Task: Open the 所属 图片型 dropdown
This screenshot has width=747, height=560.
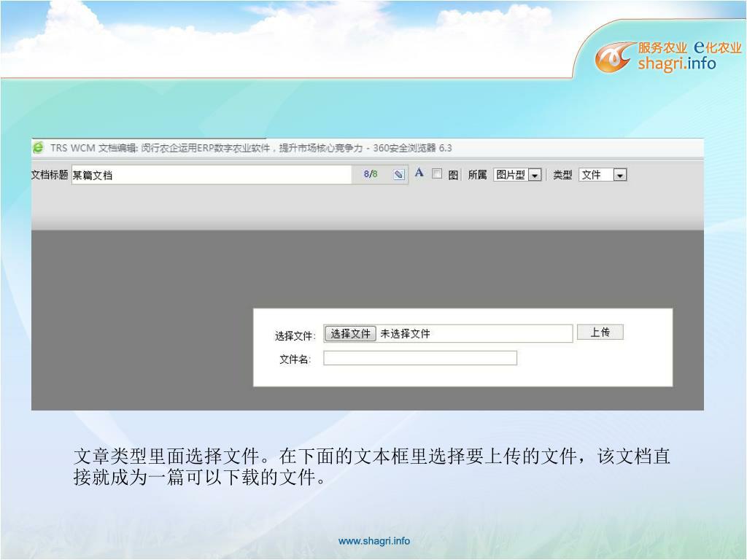Action: click(x=517, y=175)
